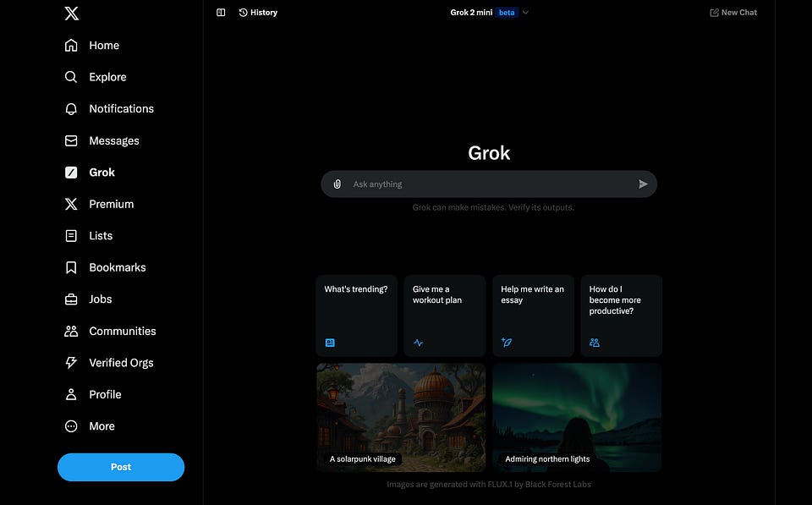
Task: Click the send arrow icon
Action: click(x=643, y=184)
